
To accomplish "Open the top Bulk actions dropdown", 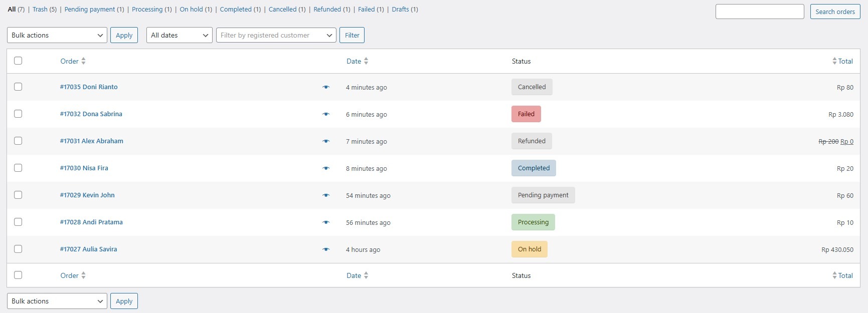I will (57, 35).
